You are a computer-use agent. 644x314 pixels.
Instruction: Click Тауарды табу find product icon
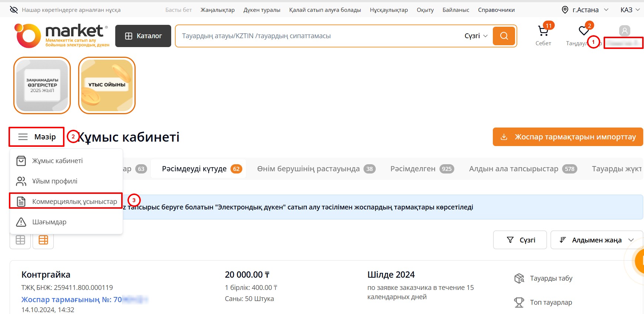[519, 278]
